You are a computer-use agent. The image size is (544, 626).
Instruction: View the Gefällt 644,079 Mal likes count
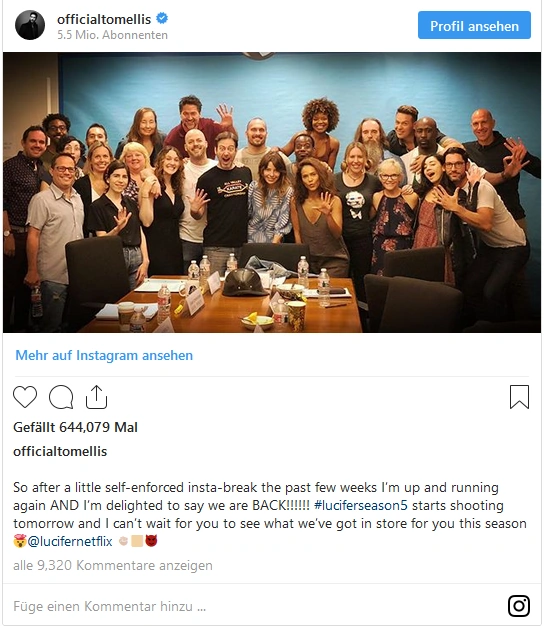click(75, 427)
